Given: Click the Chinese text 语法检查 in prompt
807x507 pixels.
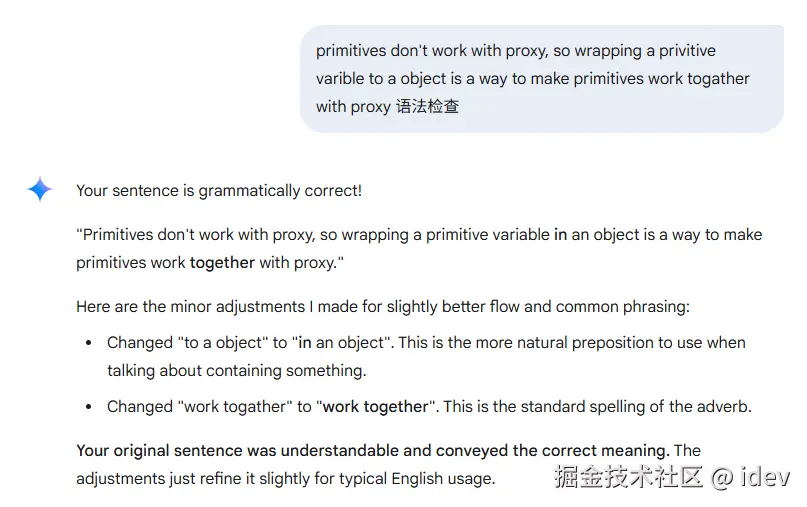Looking at the screenshot, I should point(427,106).
